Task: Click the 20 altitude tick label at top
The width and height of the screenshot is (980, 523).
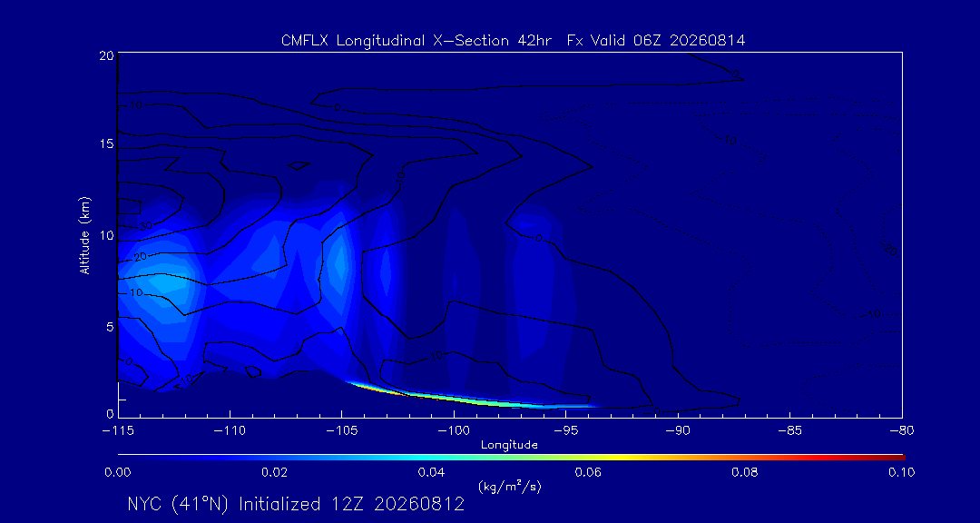Action: pyautogui.click(x=105, y=55)
